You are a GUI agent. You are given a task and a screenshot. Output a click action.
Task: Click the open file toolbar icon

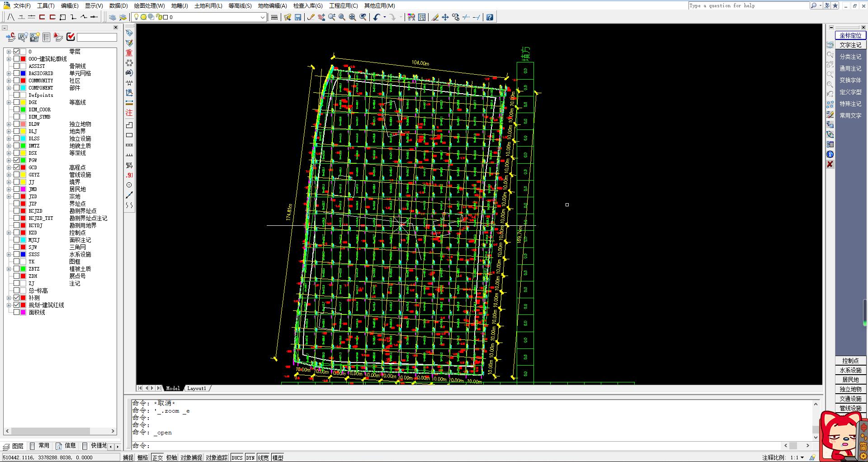[x=288, y=17]
